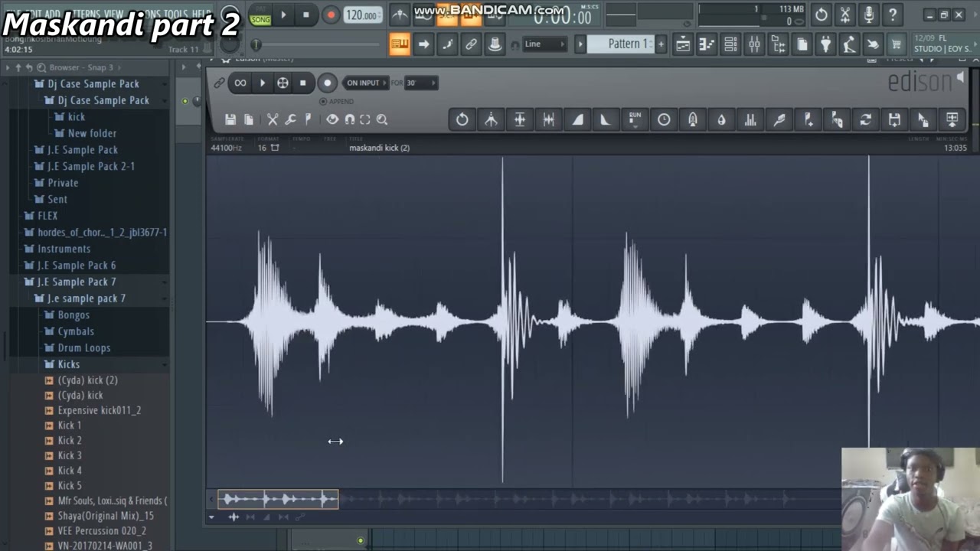
Task: Click Edison save file disk icon
Action: (230, 119)
